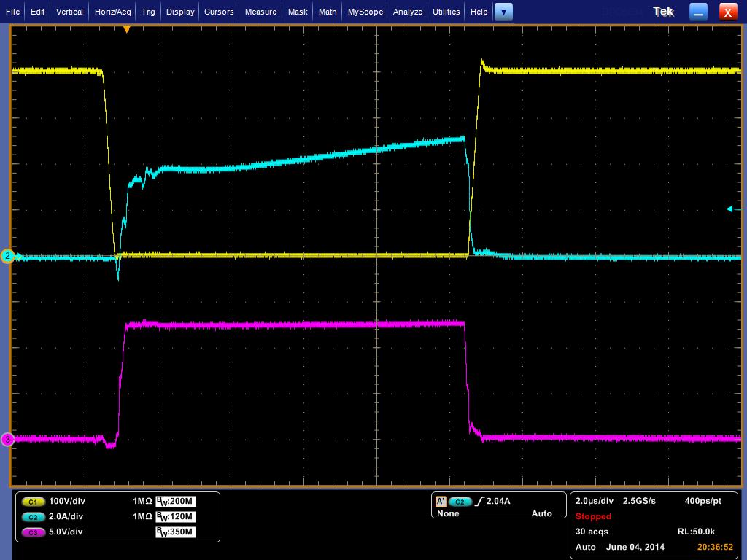Open the Cursors menu
Image resolution: width=747 pixels, height=560 pixels.
click(x=219, y=12)
